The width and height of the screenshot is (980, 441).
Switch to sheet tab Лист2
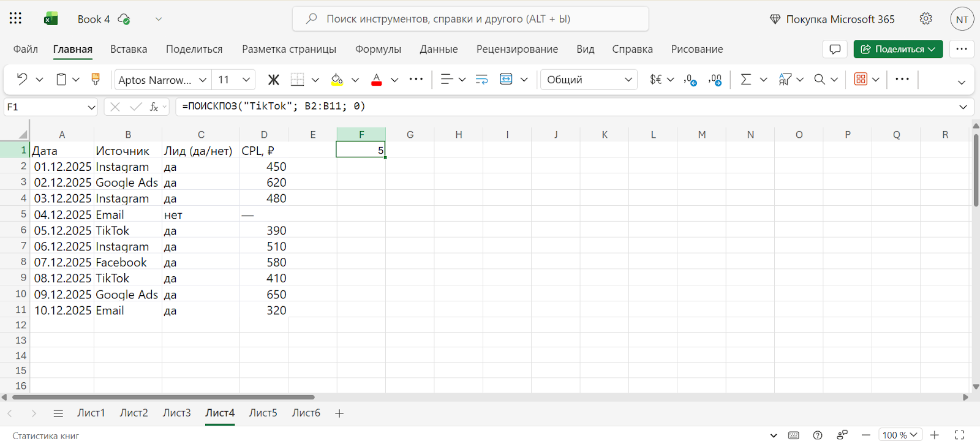pyautogui.click(x=134, y=413)
